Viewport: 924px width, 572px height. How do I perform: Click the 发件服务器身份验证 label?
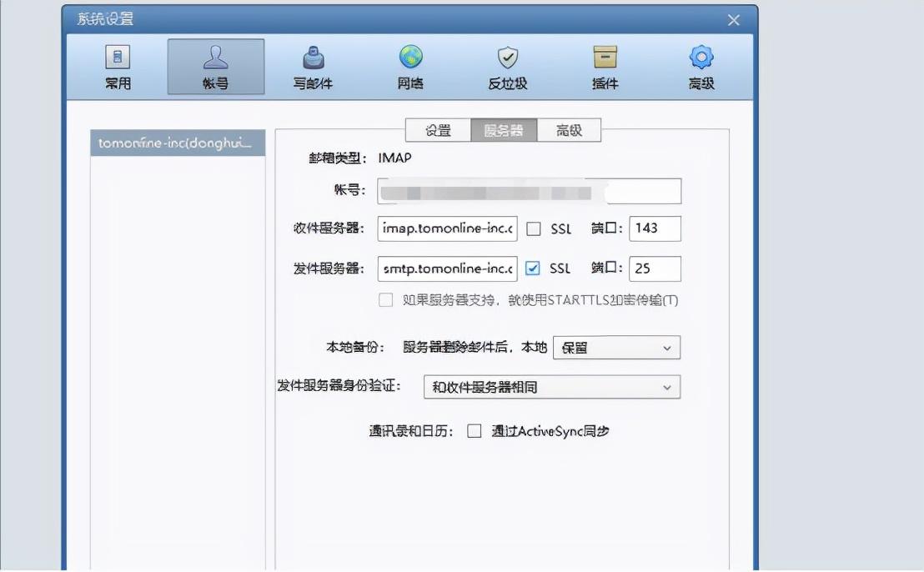[x=339, y=386]
